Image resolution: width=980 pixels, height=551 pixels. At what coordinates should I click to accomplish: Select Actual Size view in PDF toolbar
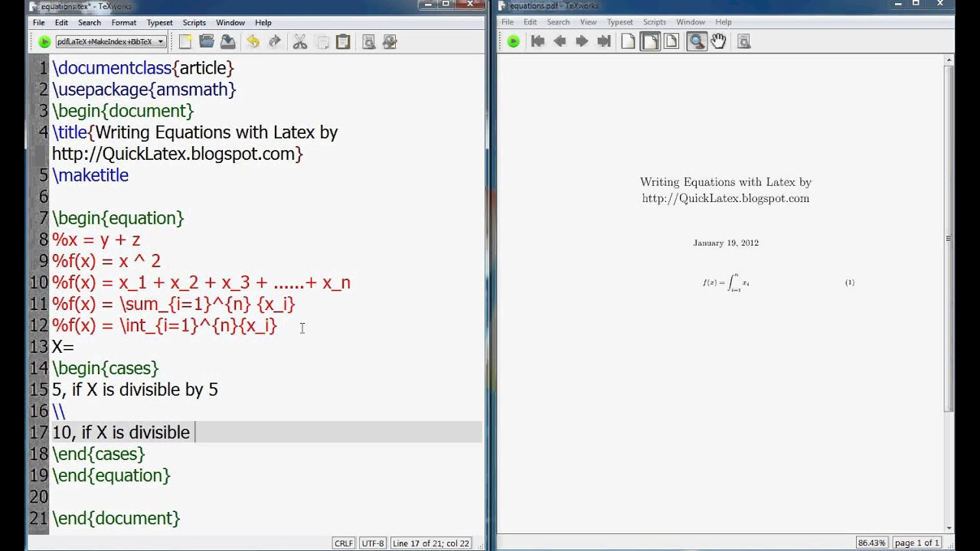[x=628, y=41]
